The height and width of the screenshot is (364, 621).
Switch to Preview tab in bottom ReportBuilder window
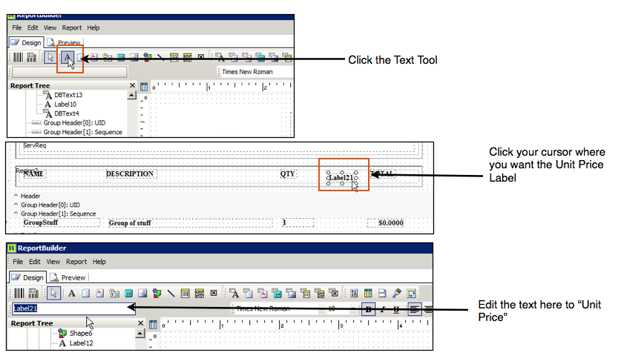pos(68,277)
